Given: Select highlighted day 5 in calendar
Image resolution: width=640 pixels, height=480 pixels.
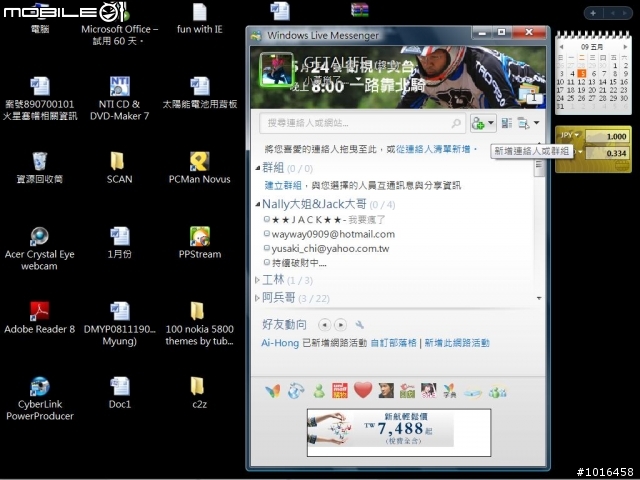Looking at the screenshot, I should [x=582, y=73].
